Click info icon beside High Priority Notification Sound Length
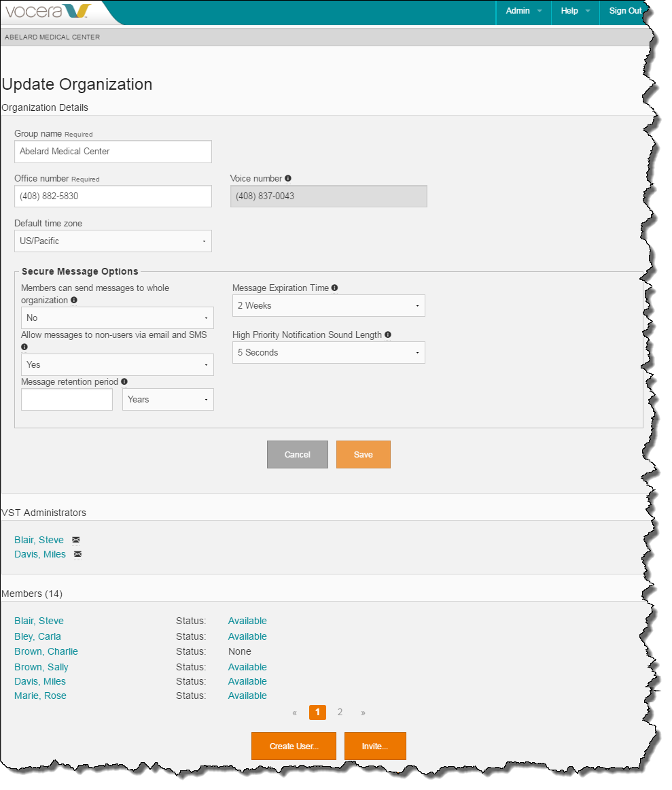 click(388, 334)
